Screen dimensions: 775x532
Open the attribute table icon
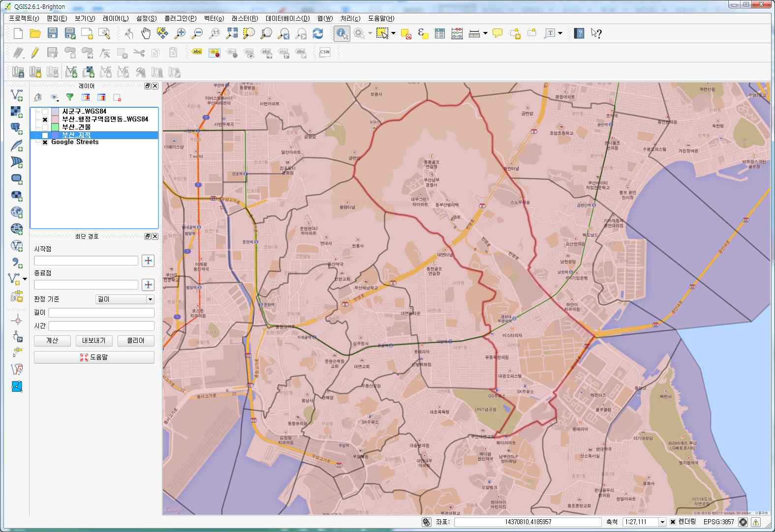(x=440, y=33)
